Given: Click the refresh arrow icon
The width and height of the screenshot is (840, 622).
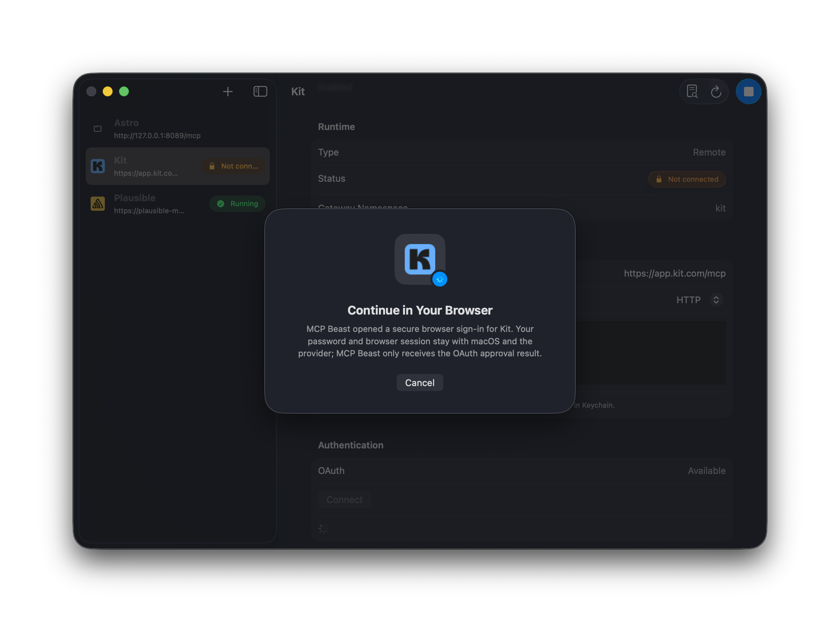Looking at the screenshot, I should point(716,91).
